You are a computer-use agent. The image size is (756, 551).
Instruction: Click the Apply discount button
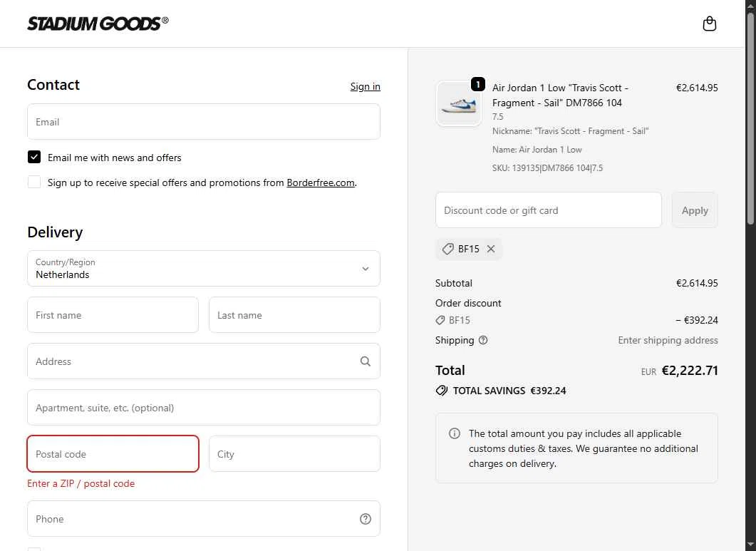point(695,210)
